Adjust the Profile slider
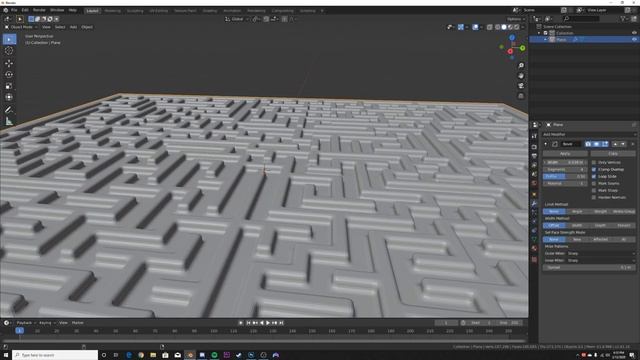 click(x=565, y=176)
